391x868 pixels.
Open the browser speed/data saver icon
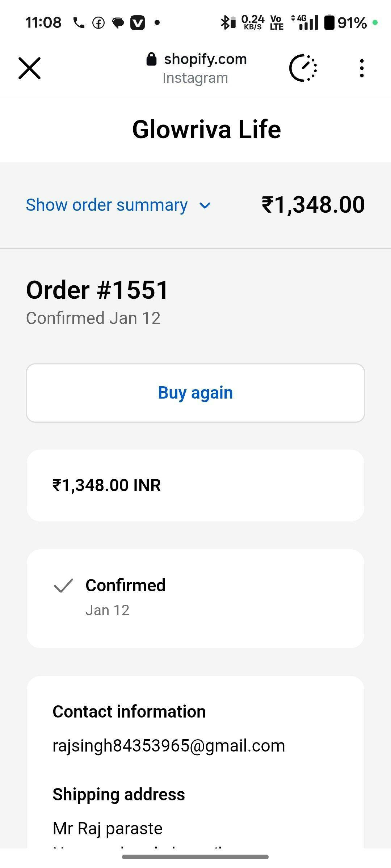tap(303, 68)
